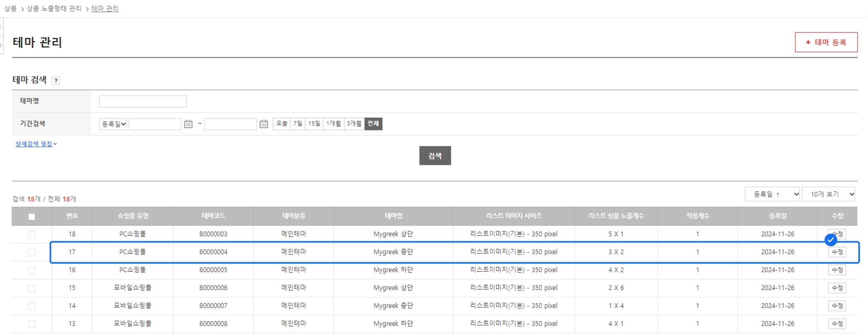Click the 테마 검색 help question icon
The height and width of the screenshot is (334, 868).
(x=56, y=81)
